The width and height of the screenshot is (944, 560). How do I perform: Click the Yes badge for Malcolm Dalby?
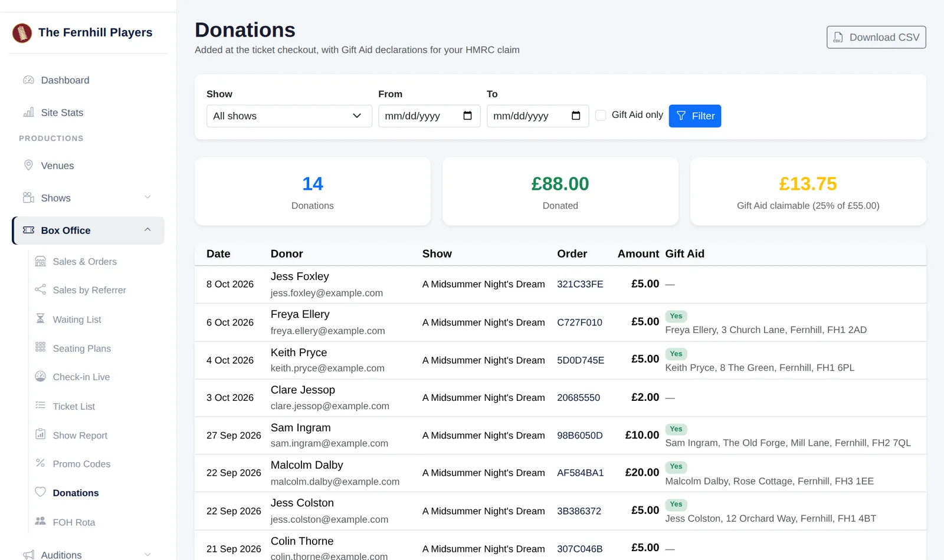676,467
